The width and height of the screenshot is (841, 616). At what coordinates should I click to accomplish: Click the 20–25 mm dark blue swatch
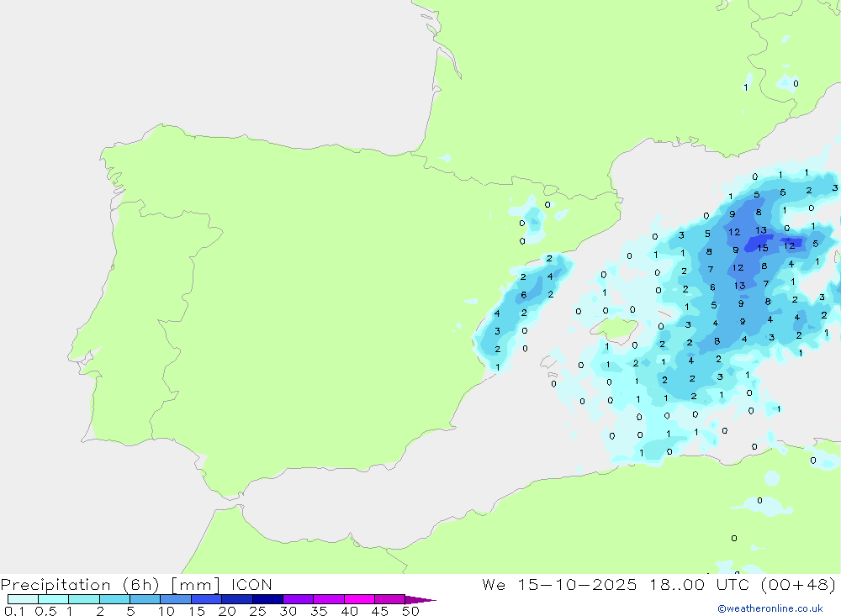237,599
